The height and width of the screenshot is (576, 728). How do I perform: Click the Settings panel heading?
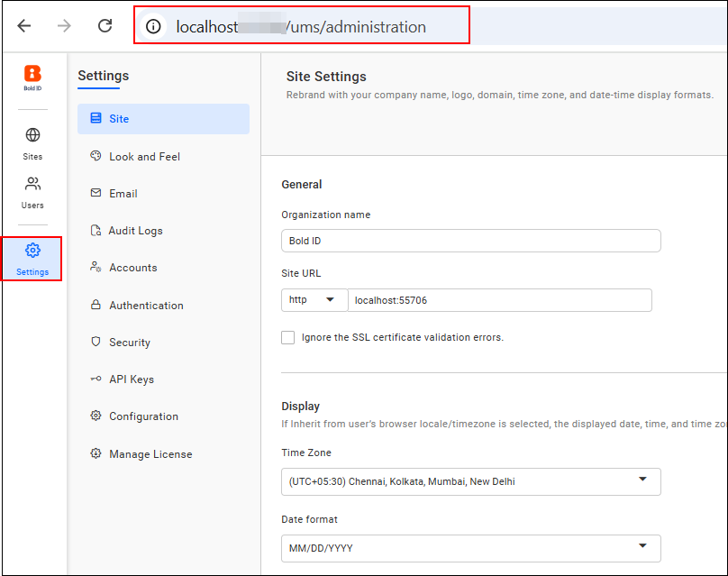point(103,75)
